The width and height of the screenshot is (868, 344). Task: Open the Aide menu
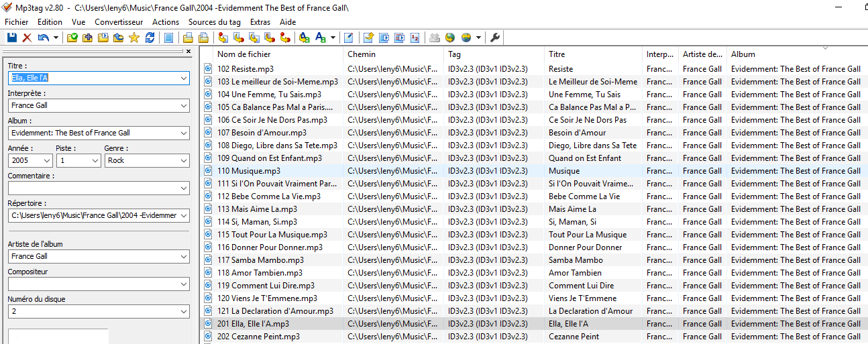[x=288, y=21]
